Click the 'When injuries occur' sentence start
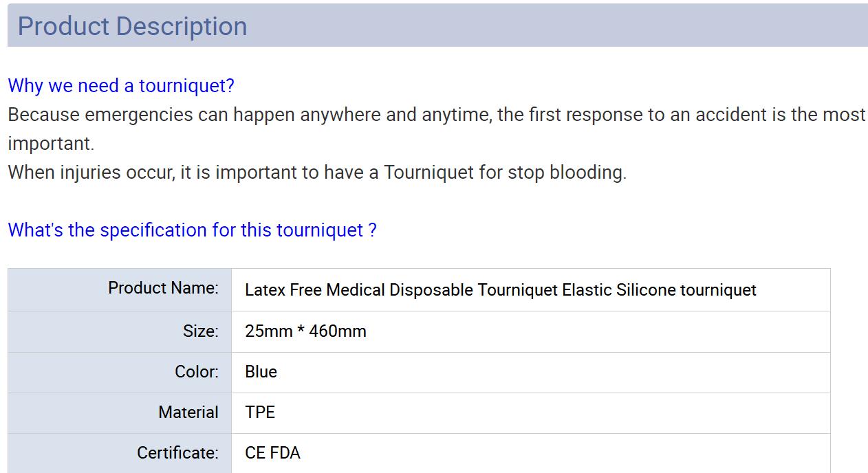The image size is (868, 473). 89,172
